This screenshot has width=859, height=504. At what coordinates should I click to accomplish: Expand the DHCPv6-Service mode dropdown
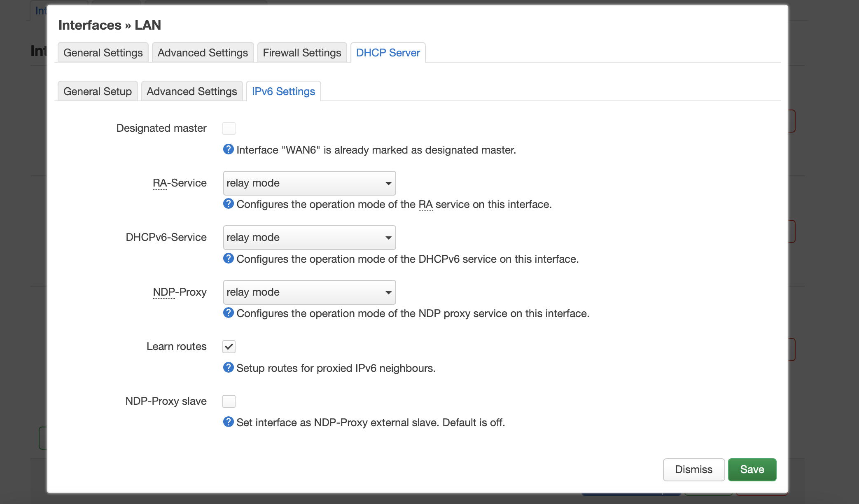[x=309, y=238]
